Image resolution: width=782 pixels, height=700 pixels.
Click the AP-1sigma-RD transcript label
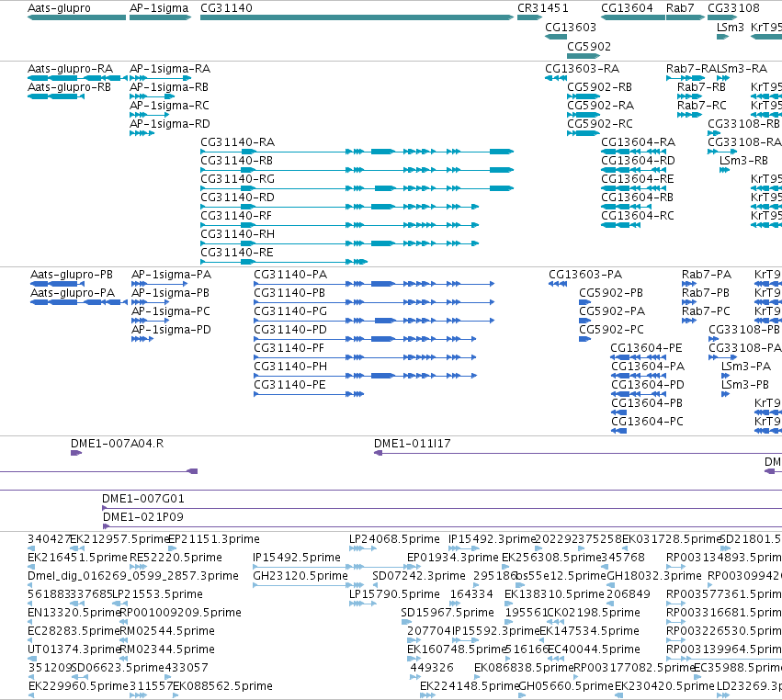(x=170, y=124)
